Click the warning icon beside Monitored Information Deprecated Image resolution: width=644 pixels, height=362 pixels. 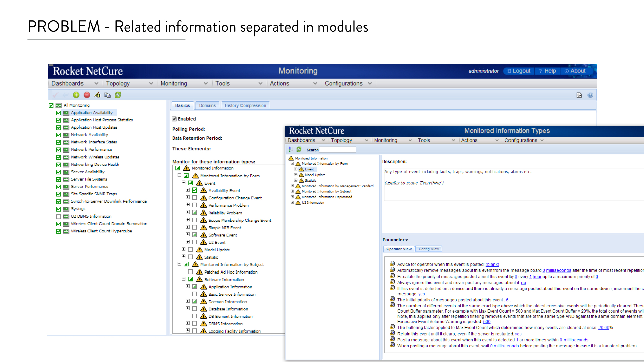pos(298,197)
